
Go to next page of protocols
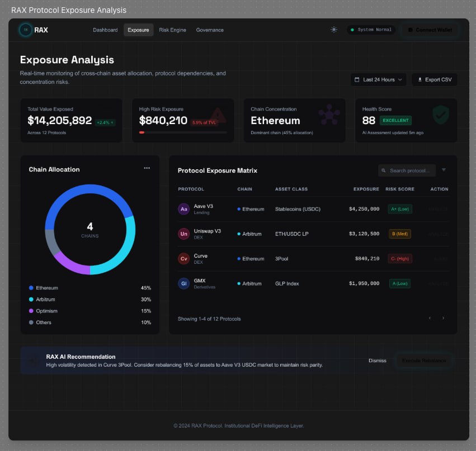(443, 317)
